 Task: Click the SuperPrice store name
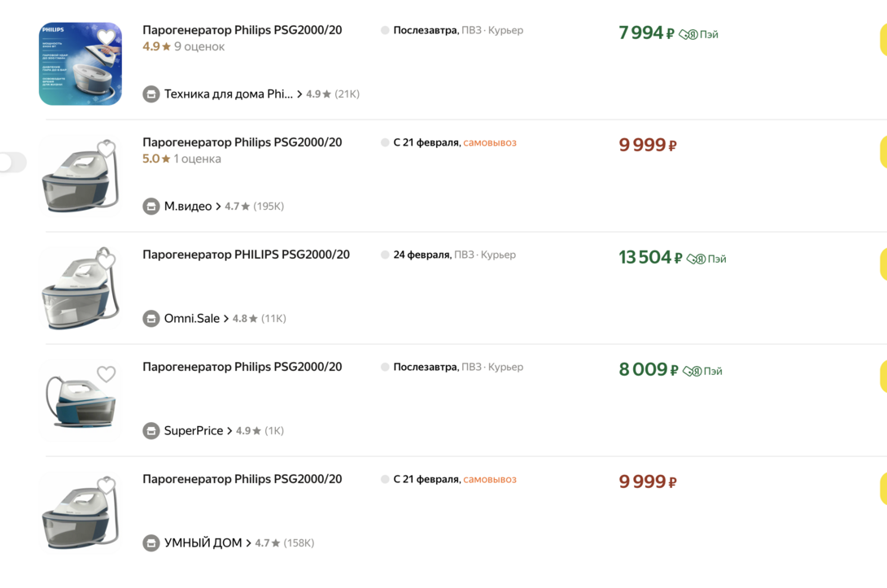pos(193,431)
